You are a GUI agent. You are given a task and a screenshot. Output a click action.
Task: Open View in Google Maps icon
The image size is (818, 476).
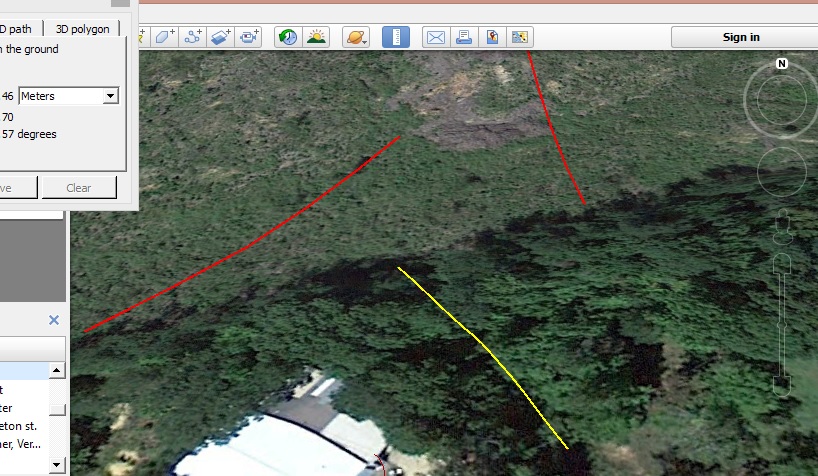492,37
